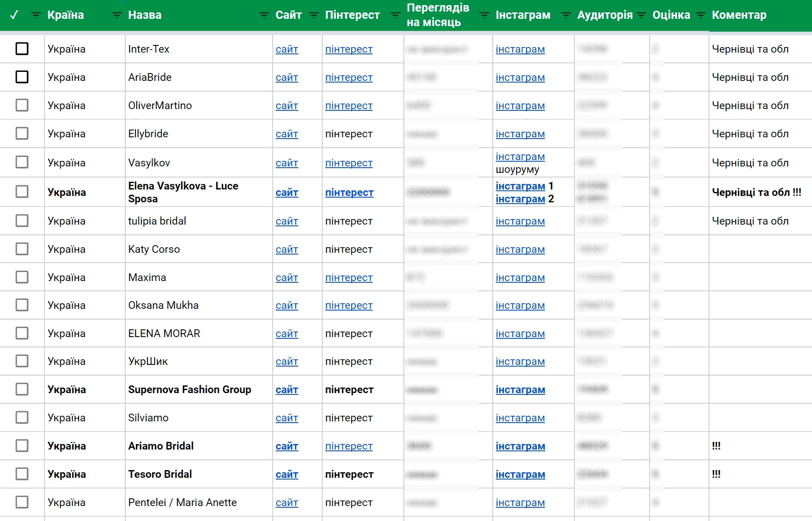This screenshot has height=521, width=812.
Task: Open інстаграм link for Katy Corso
Action: (520, 249)
